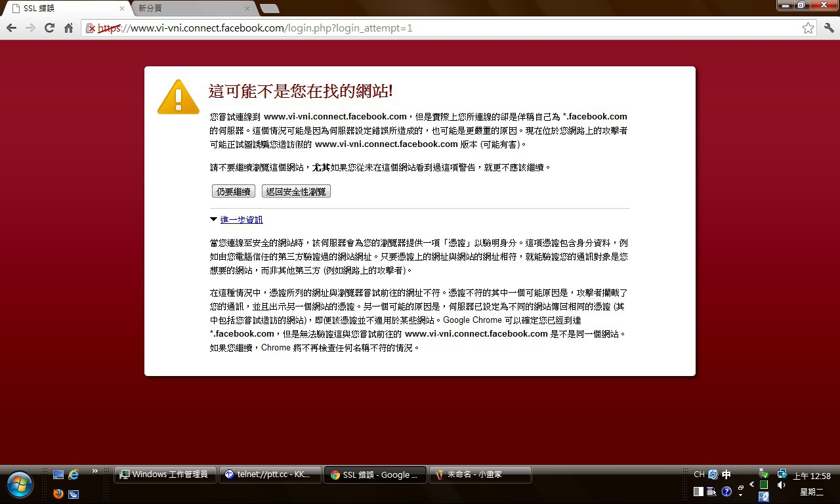Click the heading 這可能不是您在找的網站!
The height and width of the screenshot is (504, 840).
coord(301,91)
